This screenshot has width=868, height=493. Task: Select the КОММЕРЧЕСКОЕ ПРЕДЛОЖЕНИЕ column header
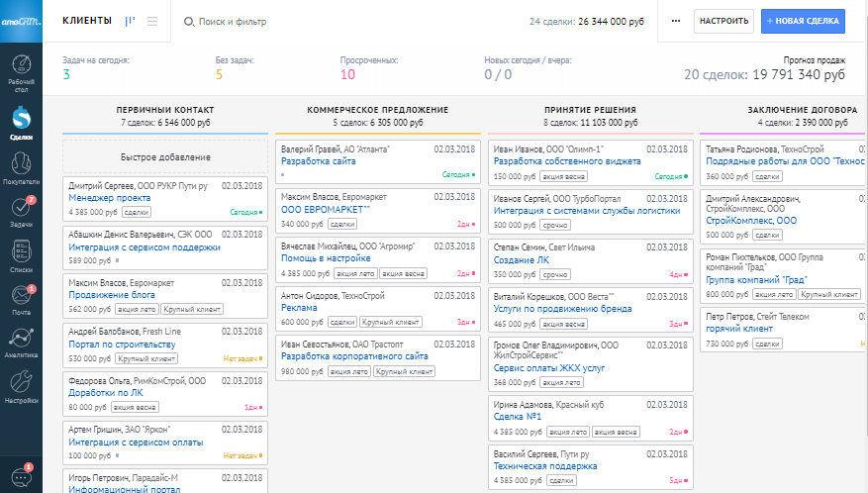pos(377,110)
